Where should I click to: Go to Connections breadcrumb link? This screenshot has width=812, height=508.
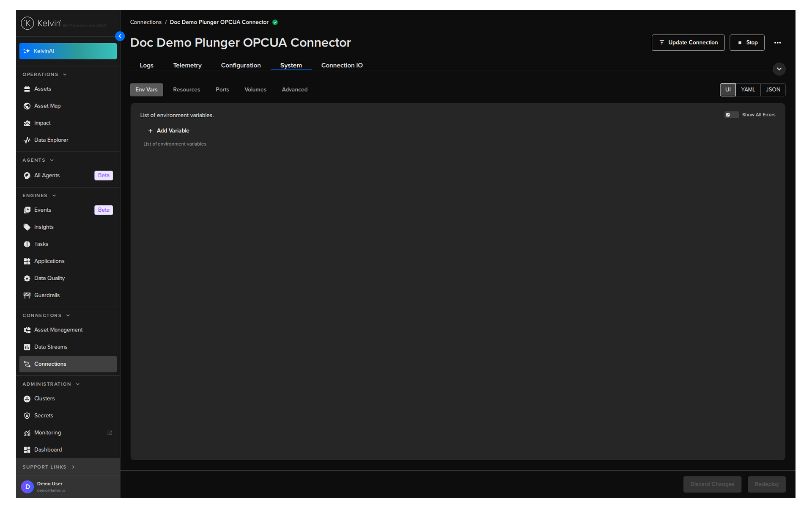pyautogui.click(x=145, y=22)
